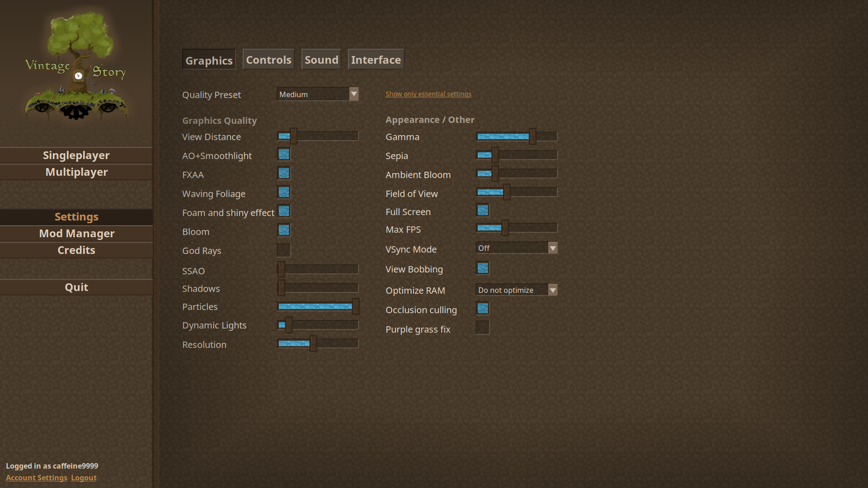Click the Gamma slider handle
This screenshot has height=488, width=868.
pos(533,136)
